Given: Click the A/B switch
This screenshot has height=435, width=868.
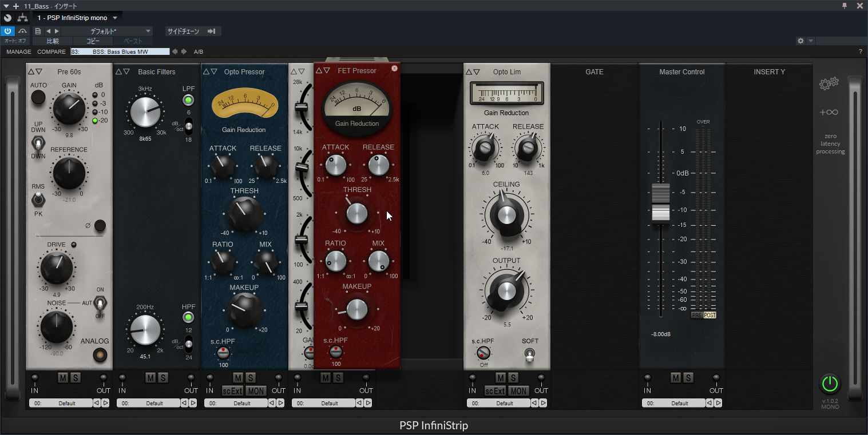Looking at the screenshot, I should tap(199, 51).
